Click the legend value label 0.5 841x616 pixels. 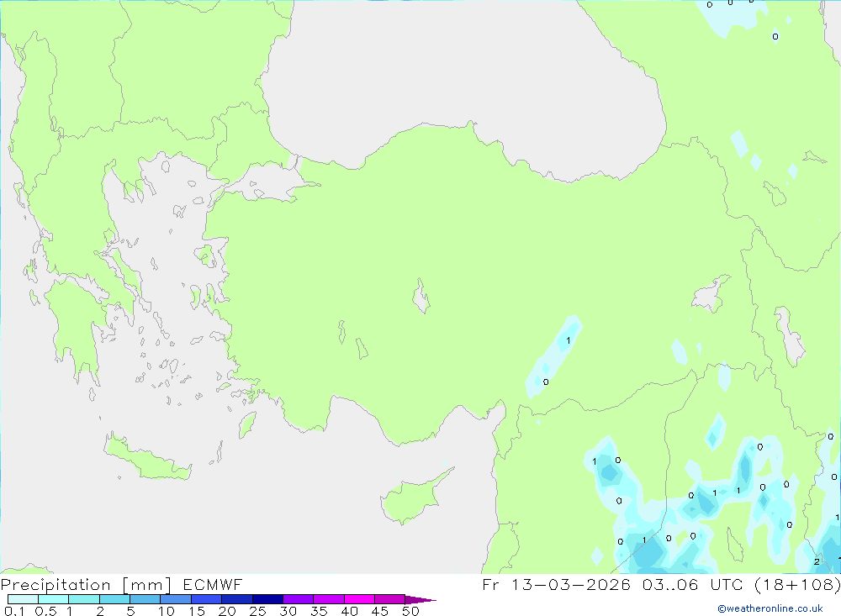click(45, 611)
